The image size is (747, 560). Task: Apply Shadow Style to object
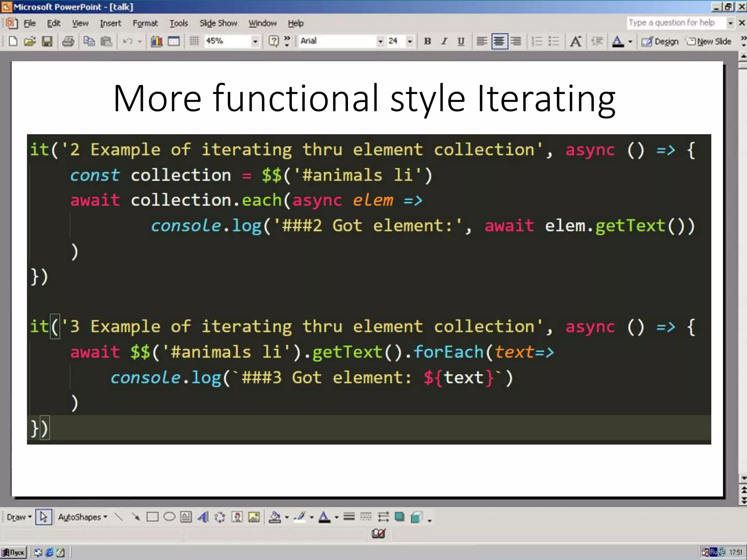[400, 517]
